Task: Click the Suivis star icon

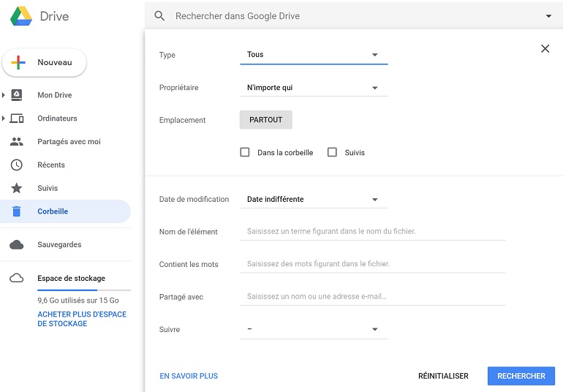Action: (17, 188)
